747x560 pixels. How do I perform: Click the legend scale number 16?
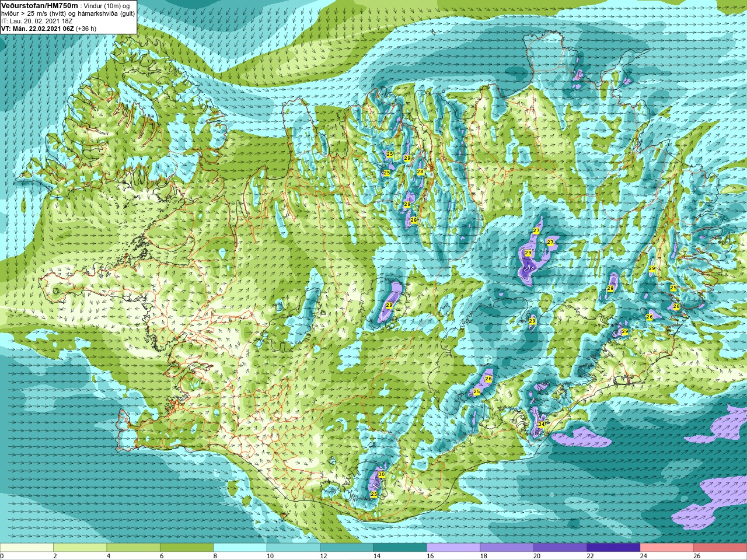[430, 556]
